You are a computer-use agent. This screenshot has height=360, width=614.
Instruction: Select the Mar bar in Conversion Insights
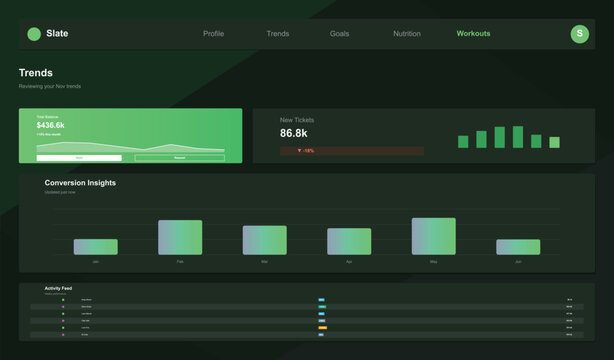265,240
